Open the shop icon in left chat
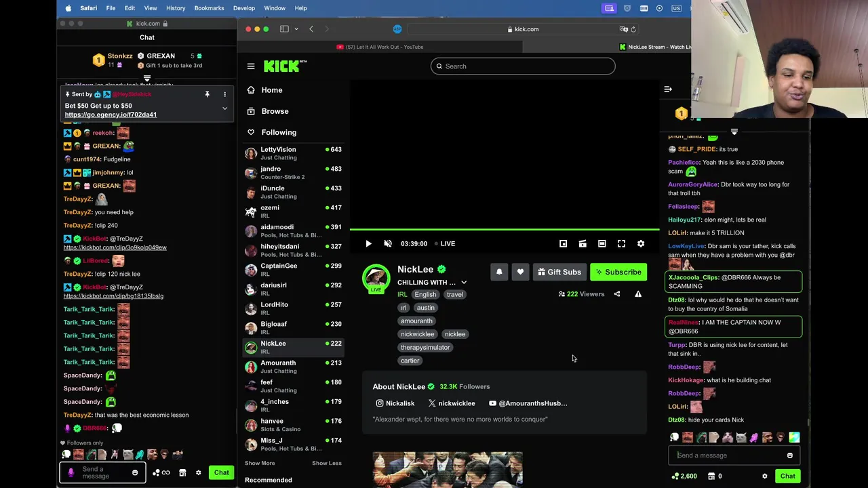The height and width of the screenshot is (488, 868). point(182,472)
